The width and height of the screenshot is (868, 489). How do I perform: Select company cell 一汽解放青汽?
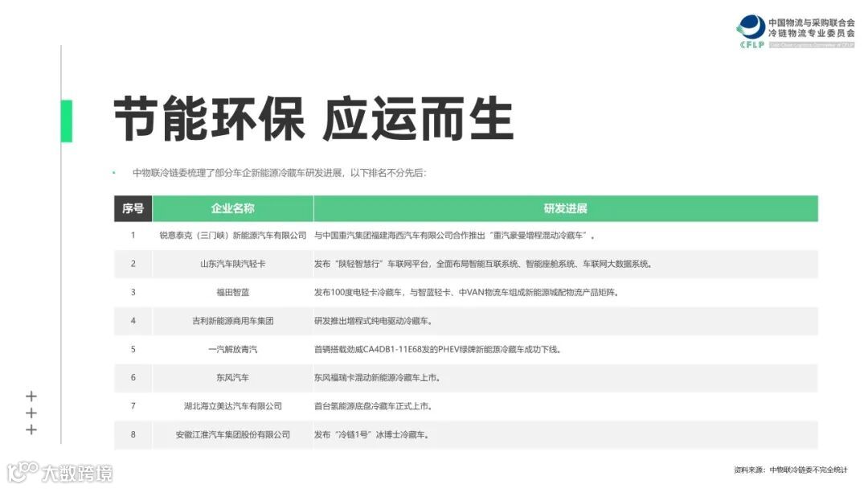[x=232, y=349]
